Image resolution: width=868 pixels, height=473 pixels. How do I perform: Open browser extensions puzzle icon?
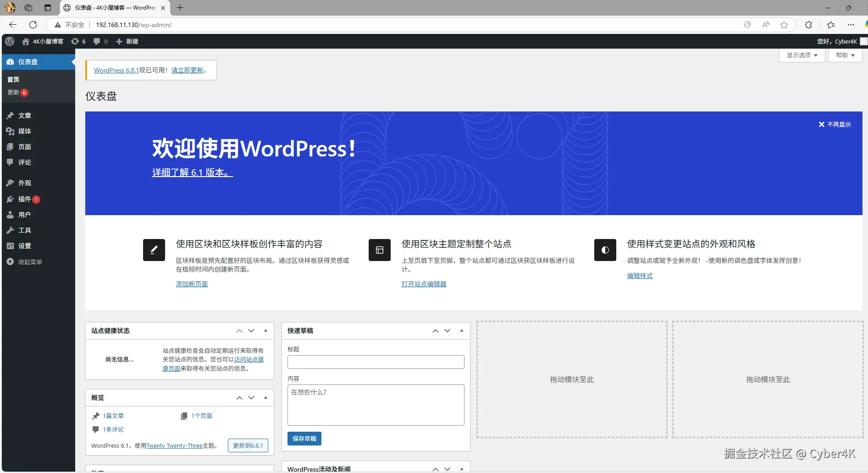tap(808, 25)
